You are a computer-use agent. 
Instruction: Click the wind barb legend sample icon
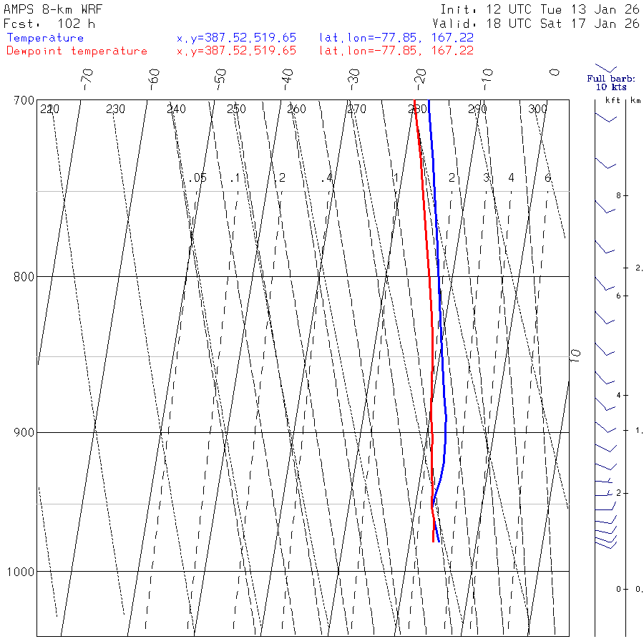click(x=606, y=68)
